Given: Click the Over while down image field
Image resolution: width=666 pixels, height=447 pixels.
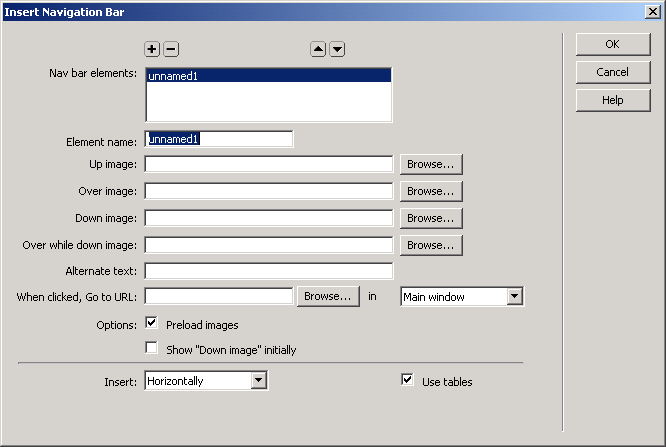Looking at the screenshot, I should [269, 245].
